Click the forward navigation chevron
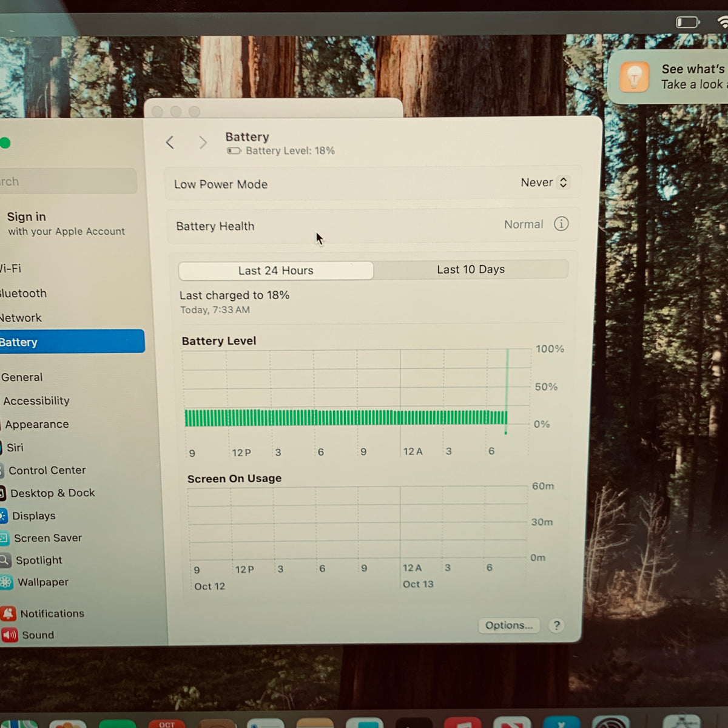The width and height of the screenshot is (728, 728). coord(203,143)
